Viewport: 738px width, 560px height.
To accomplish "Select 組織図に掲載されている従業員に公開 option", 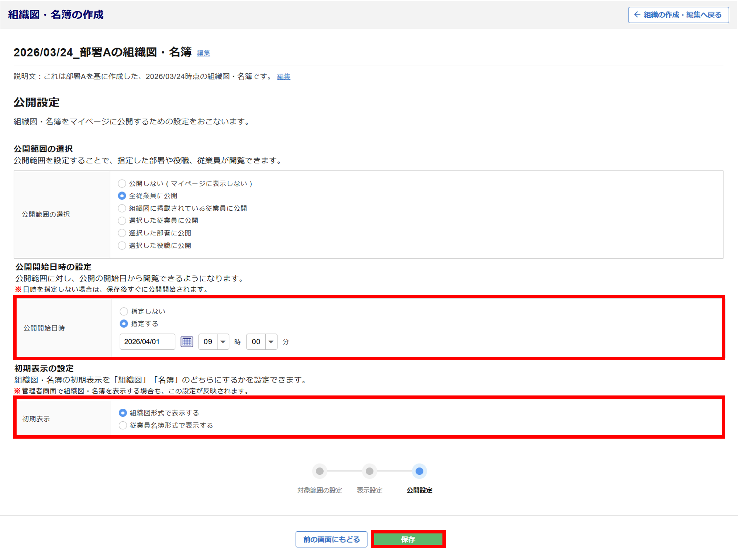I will click(122, 208).
